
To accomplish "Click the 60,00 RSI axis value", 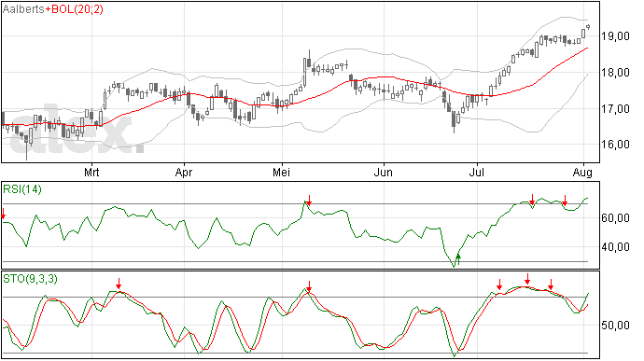I will pyautogui.click(x=616, y=218).
